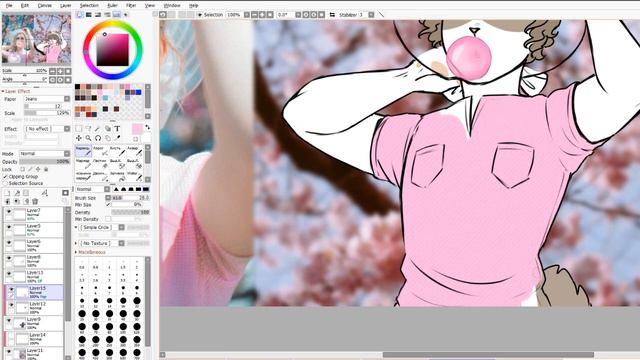This screenshot has height=360, width=640.
Task: Select the Layer8 row
Action: point(34,261)
